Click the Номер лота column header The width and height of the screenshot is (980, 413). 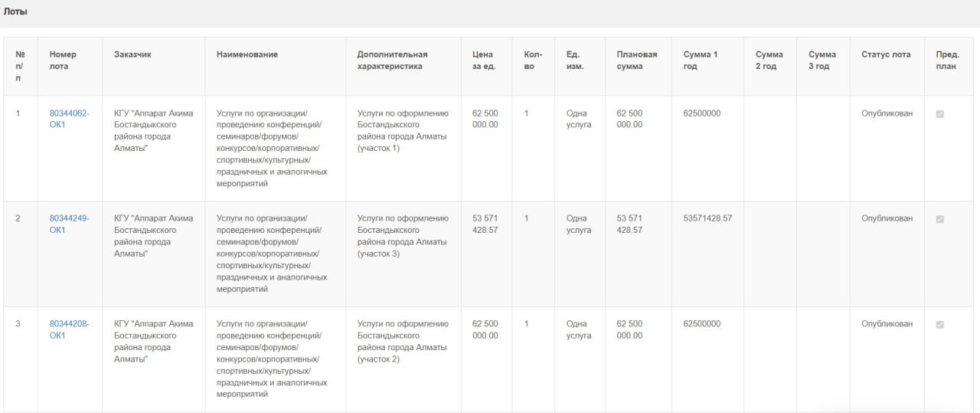pyautogui.click(x=64, y=61)
